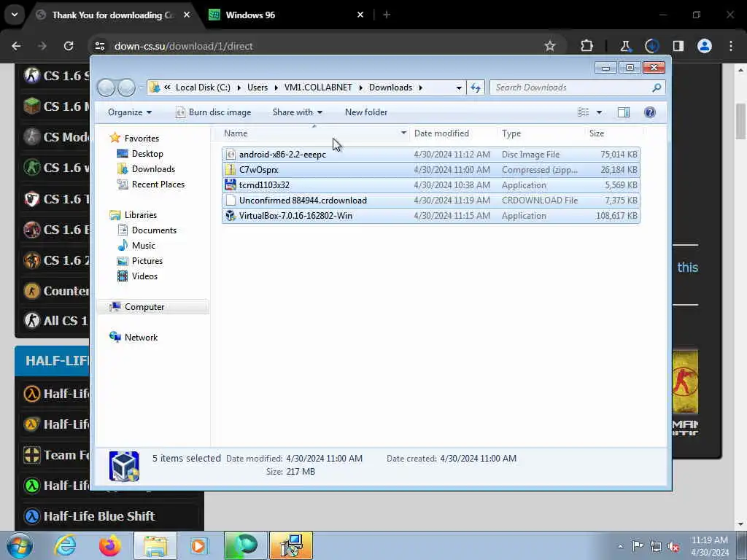
Task: Click Burn disc image
Action: (214, 112)
